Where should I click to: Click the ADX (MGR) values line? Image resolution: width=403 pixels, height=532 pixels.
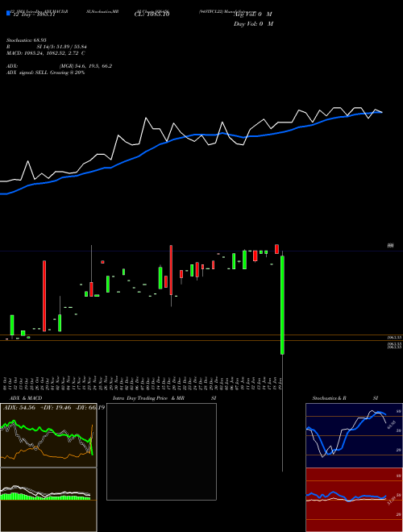click(60, 66)
